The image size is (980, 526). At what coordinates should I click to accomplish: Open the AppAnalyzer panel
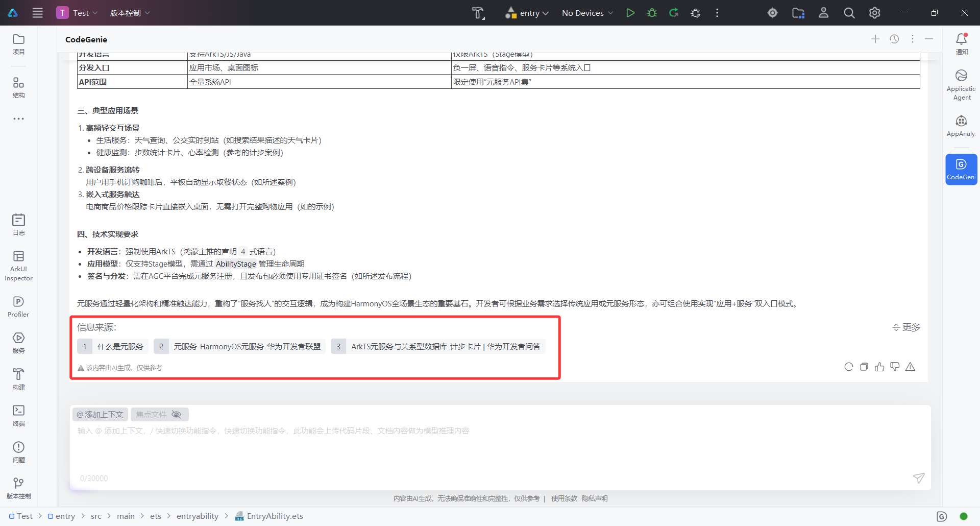click(962, 126)
